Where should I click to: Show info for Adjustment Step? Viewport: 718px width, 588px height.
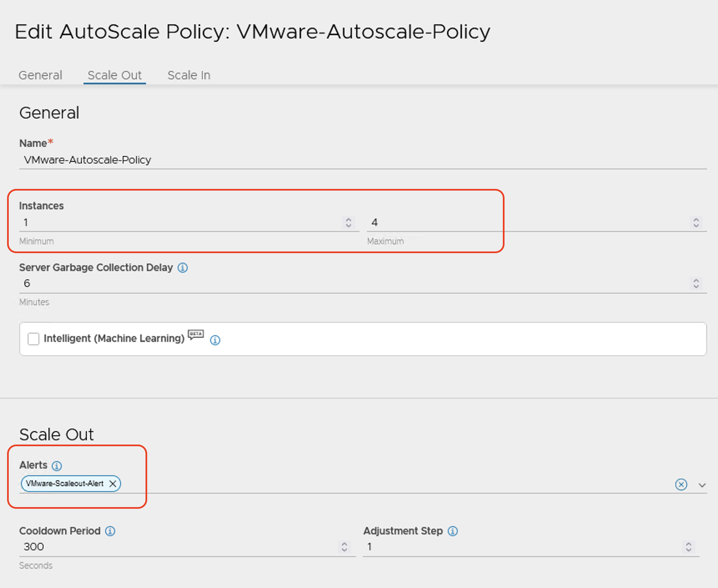pyautogui.click(x=453, y=531)
